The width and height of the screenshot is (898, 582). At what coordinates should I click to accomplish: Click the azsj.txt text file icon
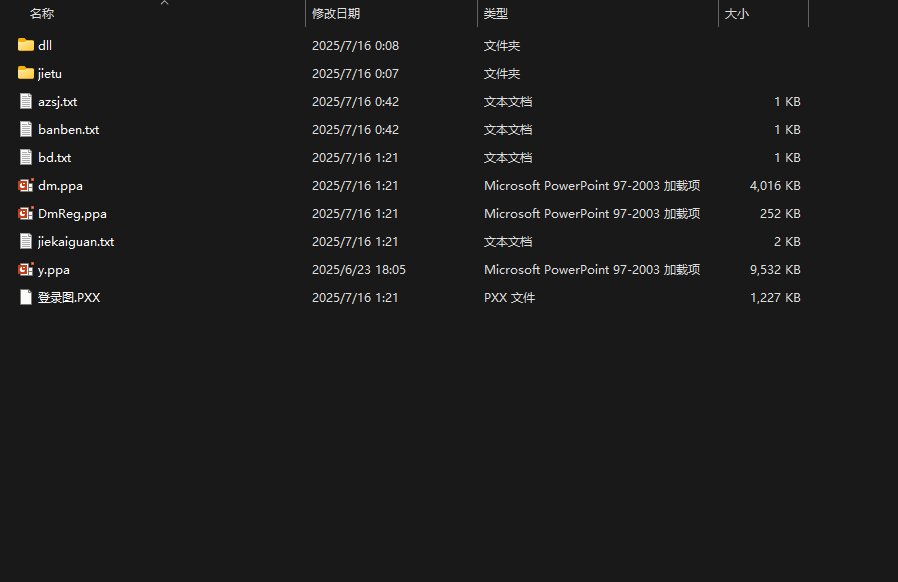point(26,101)
